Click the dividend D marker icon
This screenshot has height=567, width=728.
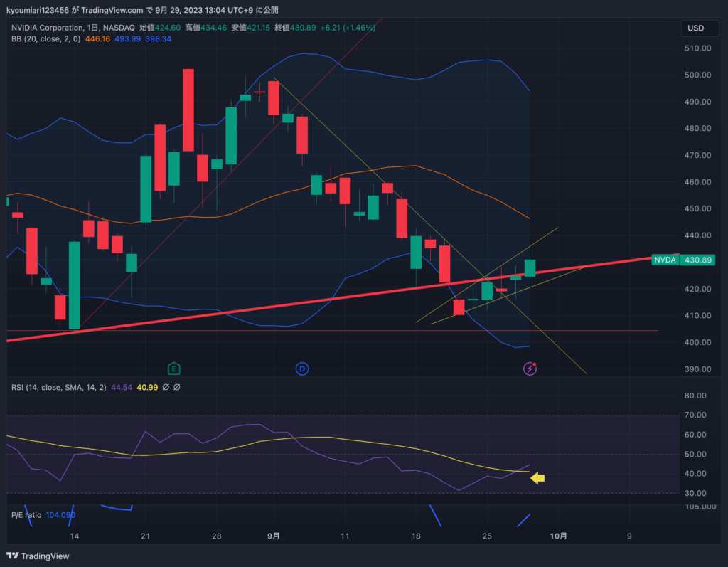click(301, 369)
